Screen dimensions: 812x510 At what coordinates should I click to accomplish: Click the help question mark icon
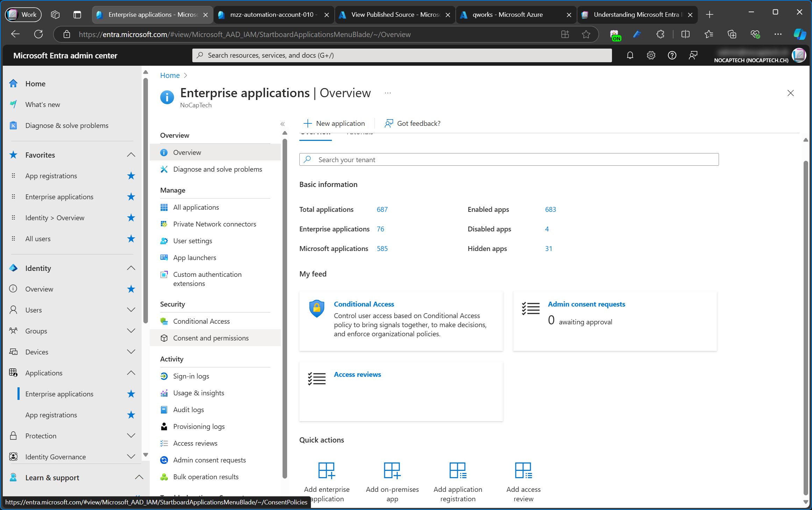[x=672, y=55]
